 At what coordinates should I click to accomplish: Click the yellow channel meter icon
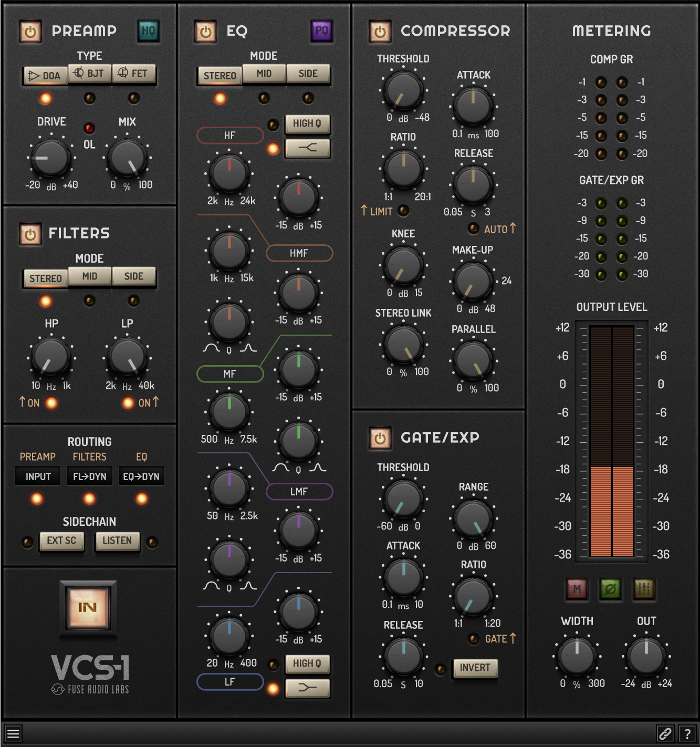[x=644, y=589]
